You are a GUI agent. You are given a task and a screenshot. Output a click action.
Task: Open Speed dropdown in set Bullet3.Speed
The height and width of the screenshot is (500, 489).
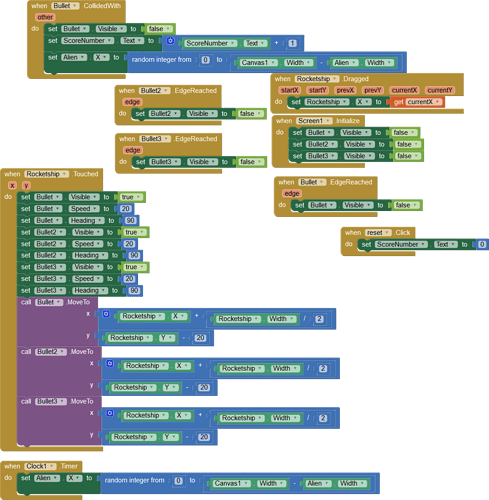click(88, 279)
